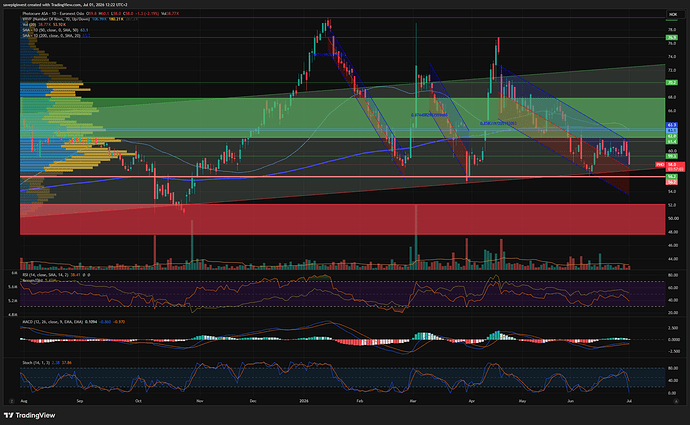Select the SMA 50 indicator legend
The width and height of the screenshot is (690, 425).
(50, 30)
